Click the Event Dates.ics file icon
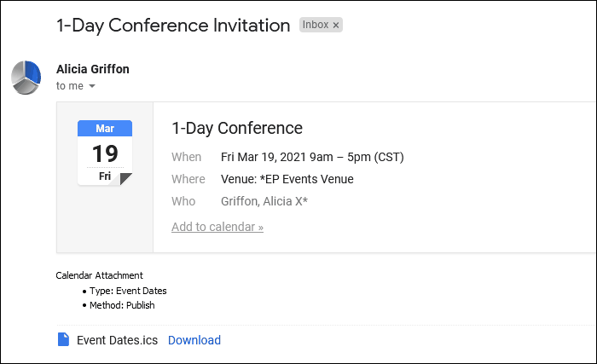The image size is (597, 364). tap(63, 339)
